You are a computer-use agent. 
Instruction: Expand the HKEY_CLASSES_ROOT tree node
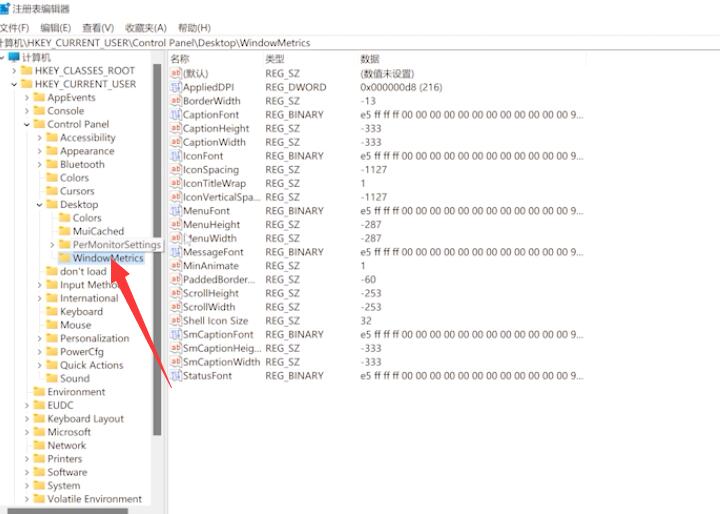click(13, 71)
